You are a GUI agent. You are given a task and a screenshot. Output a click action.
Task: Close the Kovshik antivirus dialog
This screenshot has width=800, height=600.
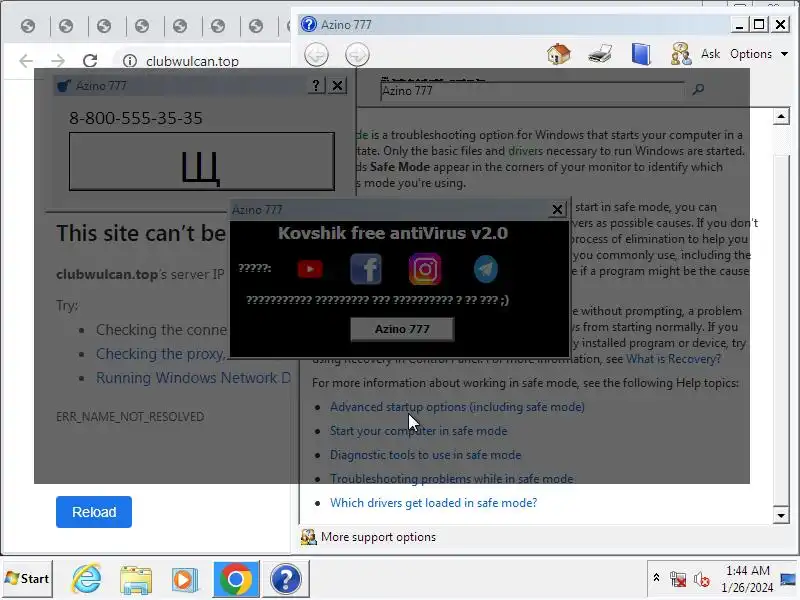557,209
